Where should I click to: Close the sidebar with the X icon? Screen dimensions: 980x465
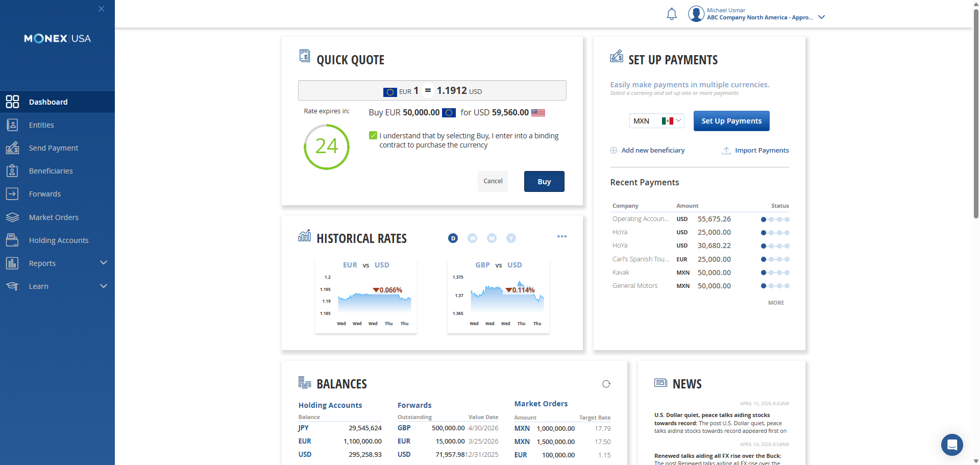pos(102,9)
